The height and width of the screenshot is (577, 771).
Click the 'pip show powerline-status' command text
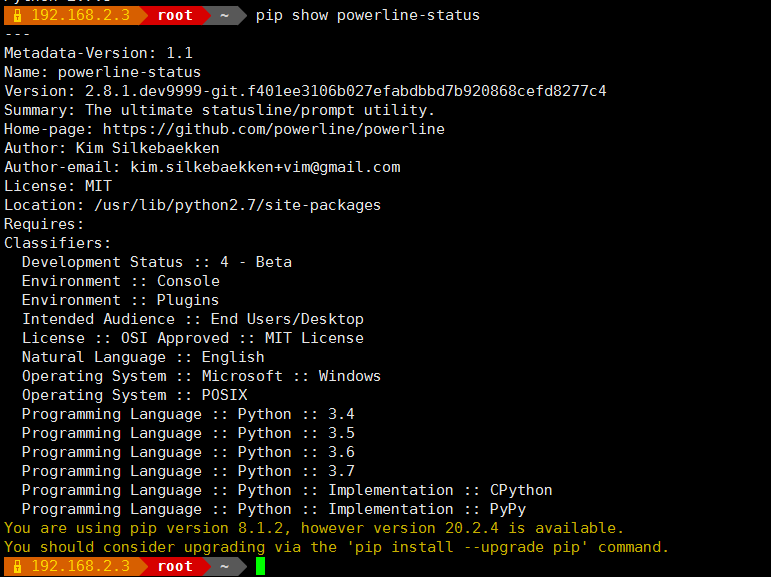(x=367, y=15)
